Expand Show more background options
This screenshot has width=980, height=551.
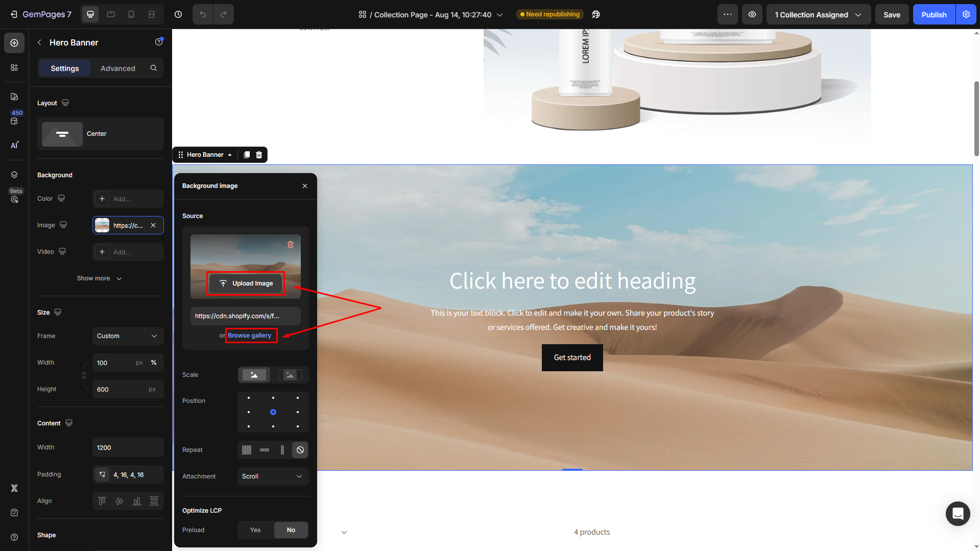(x=100, y=278)
